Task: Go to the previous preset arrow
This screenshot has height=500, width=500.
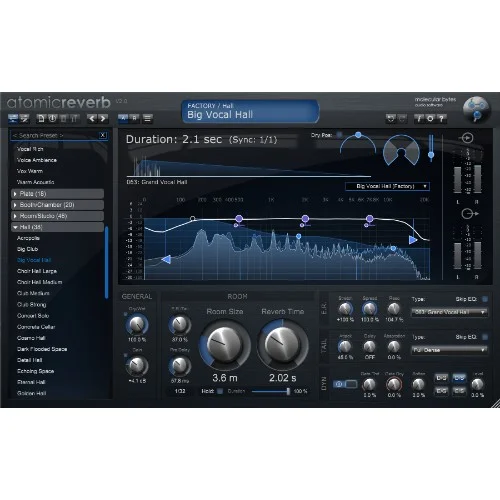Action: tap(92, 118)
